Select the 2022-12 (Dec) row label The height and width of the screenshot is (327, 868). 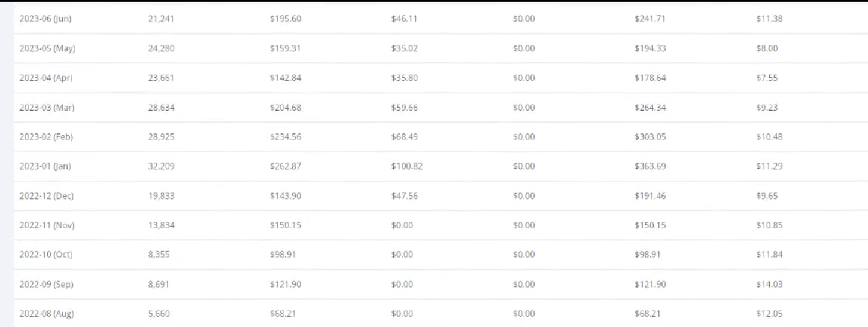click(x=47, y=196)
